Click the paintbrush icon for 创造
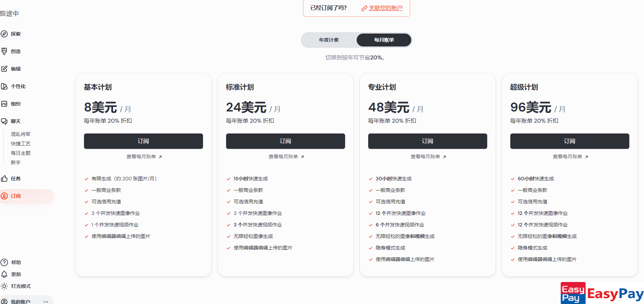The height and width of the screenshot is (304, 644). point(4,51)
